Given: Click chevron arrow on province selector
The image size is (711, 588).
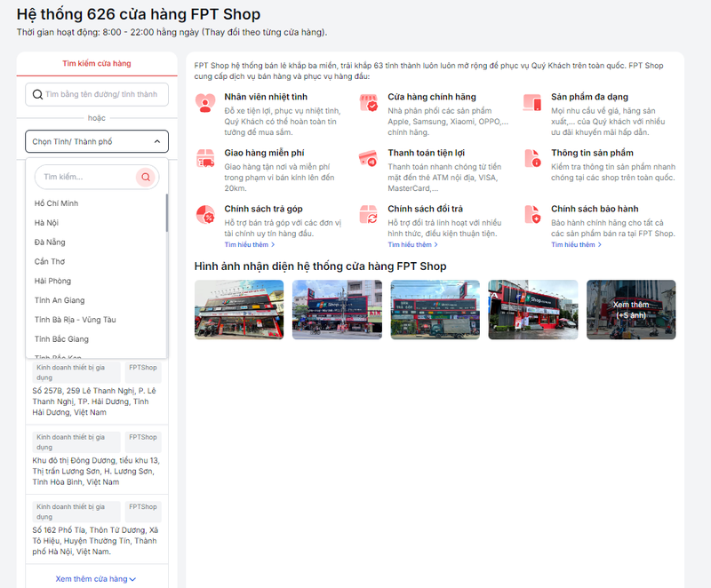Looking at the screenshot, I should [x=157, y=141].
